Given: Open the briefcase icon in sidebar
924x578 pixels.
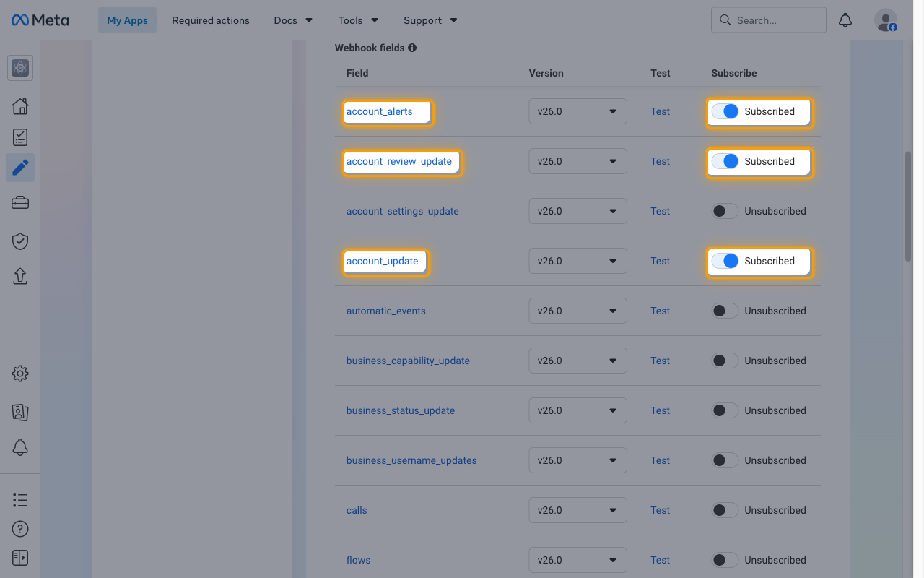Looking at the screenshot, I should pos(20,203).
